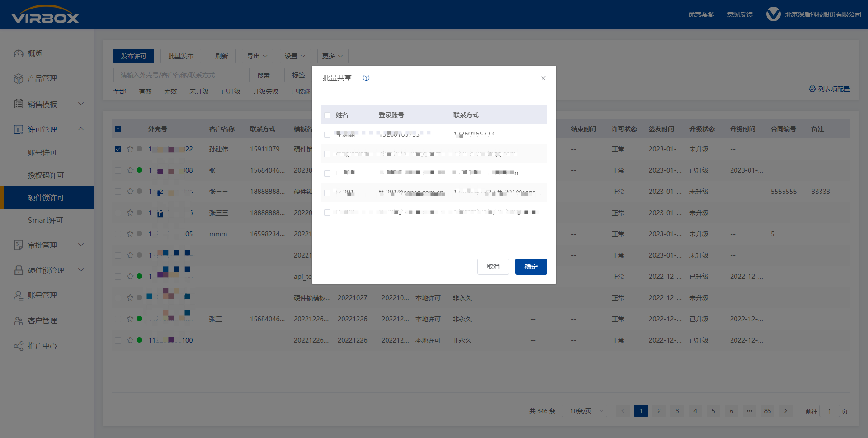Click the company avatar logo in header
This screenshot has height=438, width=868.
pos(774,14)
